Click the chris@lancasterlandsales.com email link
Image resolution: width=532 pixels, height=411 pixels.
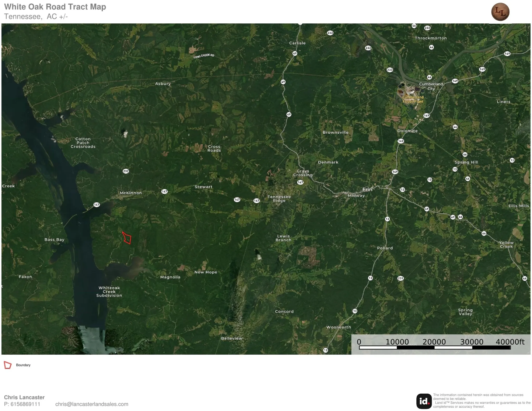click(x=92, y=404)
